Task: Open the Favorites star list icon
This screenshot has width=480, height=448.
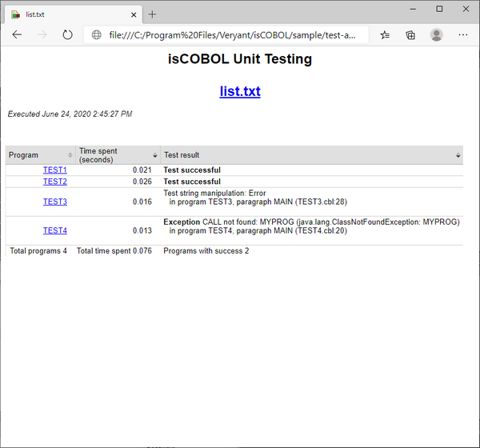Action: point(386,35)
